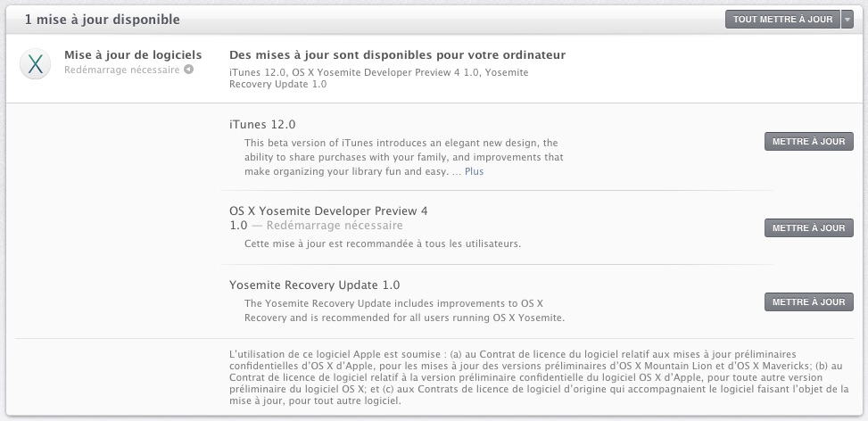
Task: Open the Tout mettre à jour dropdown arrow
Action: coord(847,20)
